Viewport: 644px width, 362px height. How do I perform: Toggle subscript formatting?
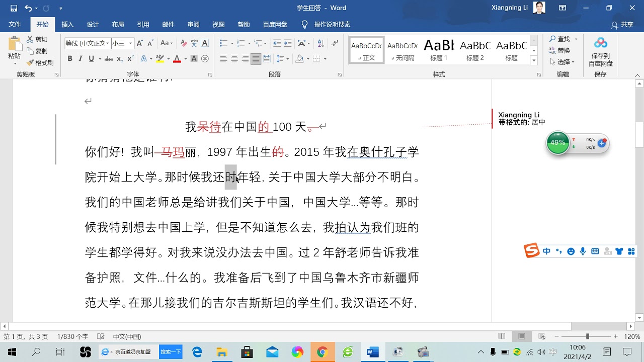click(x=120, y=59)
